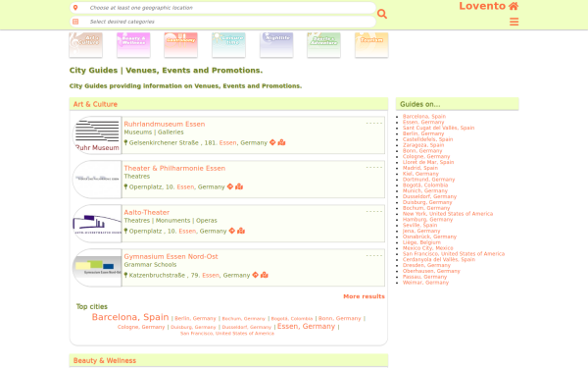Screen dimensions: 588x368
Task: Focus the desired categories input field
Action: [222, 22]
